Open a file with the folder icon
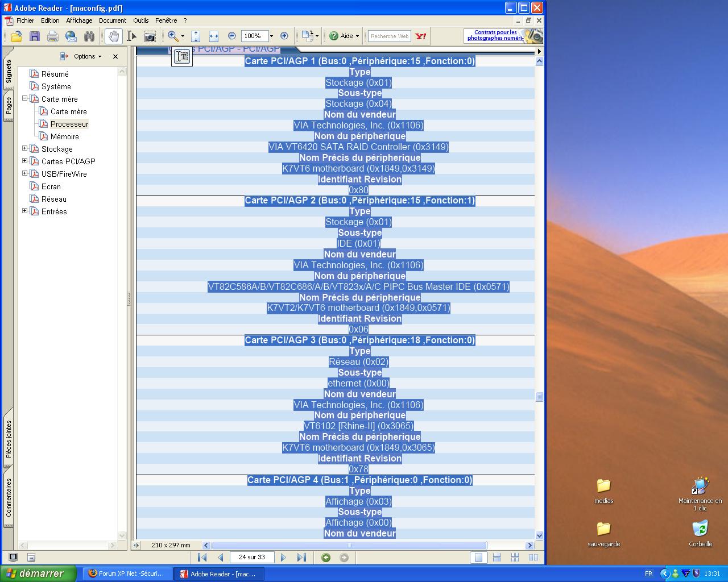Image resolution: width=728 pixels, height=582 pixels. [16, 36]
